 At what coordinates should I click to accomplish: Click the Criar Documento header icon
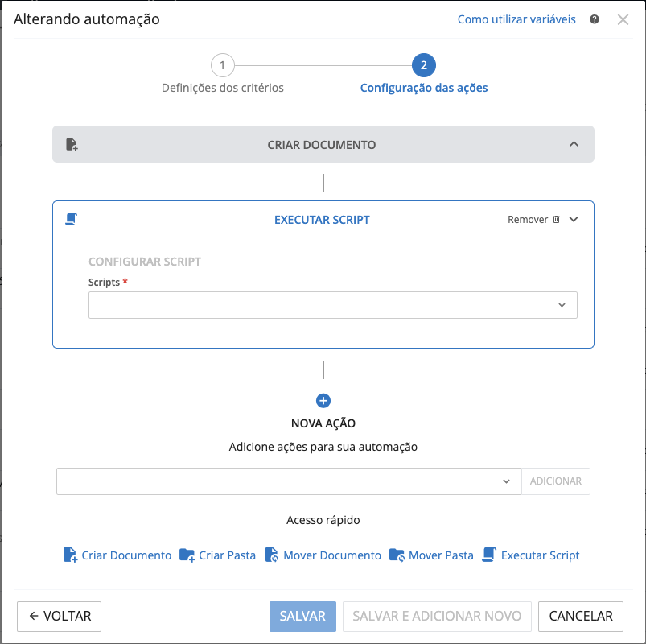72,145
